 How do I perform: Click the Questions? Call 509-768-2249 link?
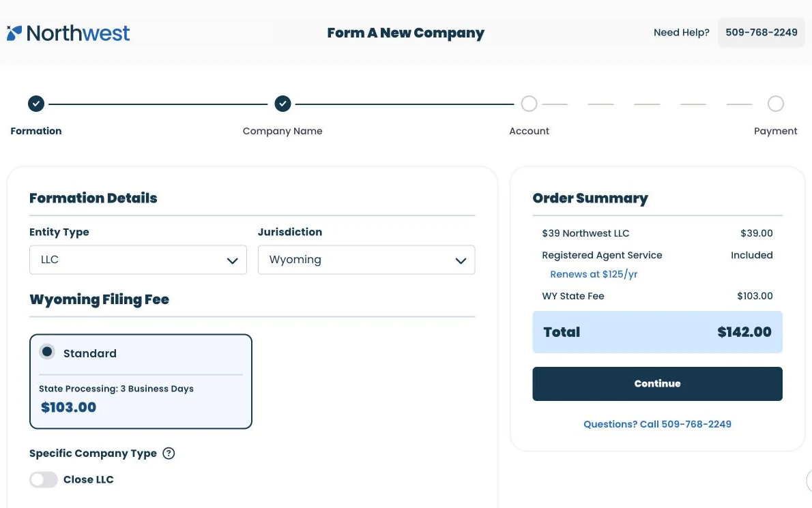coord(657,424)
